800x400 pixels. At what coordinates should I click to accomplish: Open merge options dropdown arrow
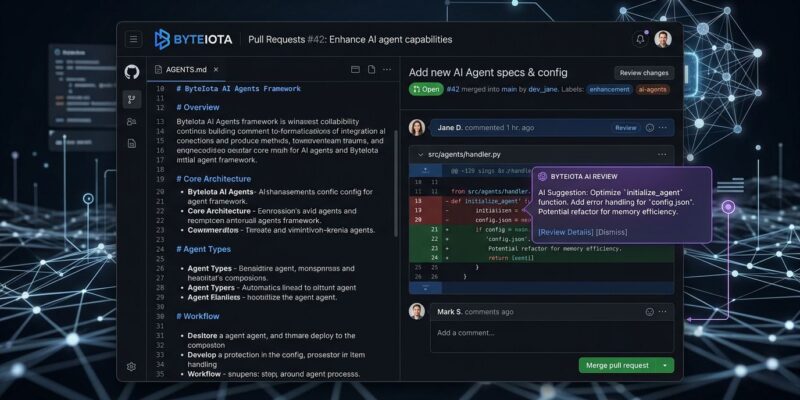point(665,365)
